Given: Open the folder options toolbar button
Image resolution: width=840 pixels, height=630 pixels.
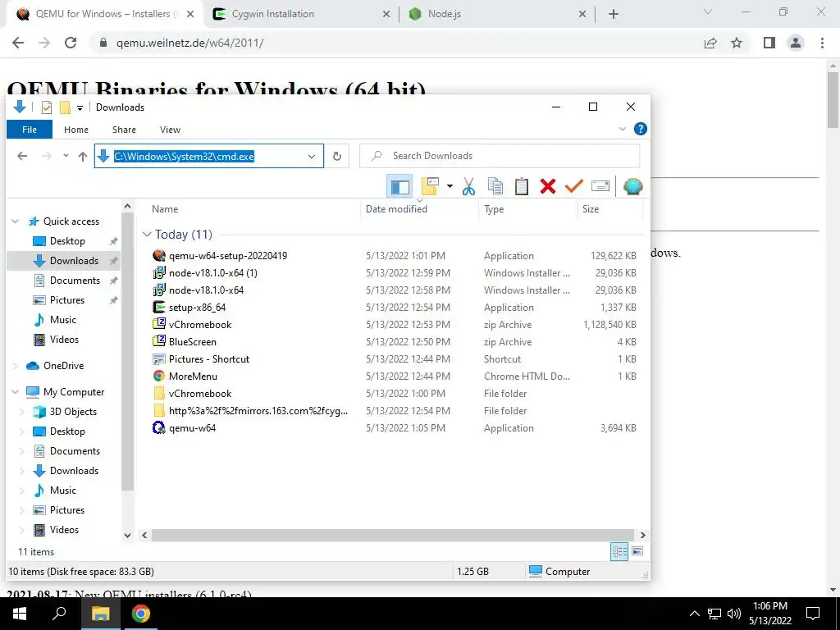Looking at the screenshot, I should (430, 186).
